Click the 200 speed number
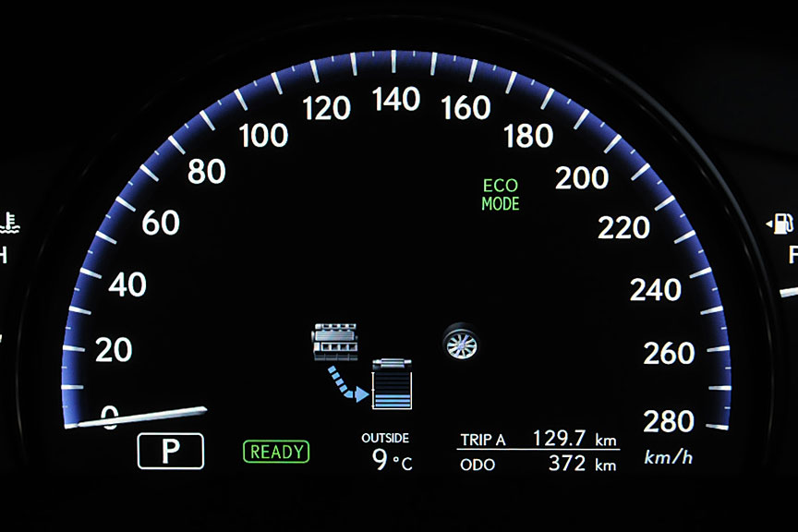 click(582, 178)
